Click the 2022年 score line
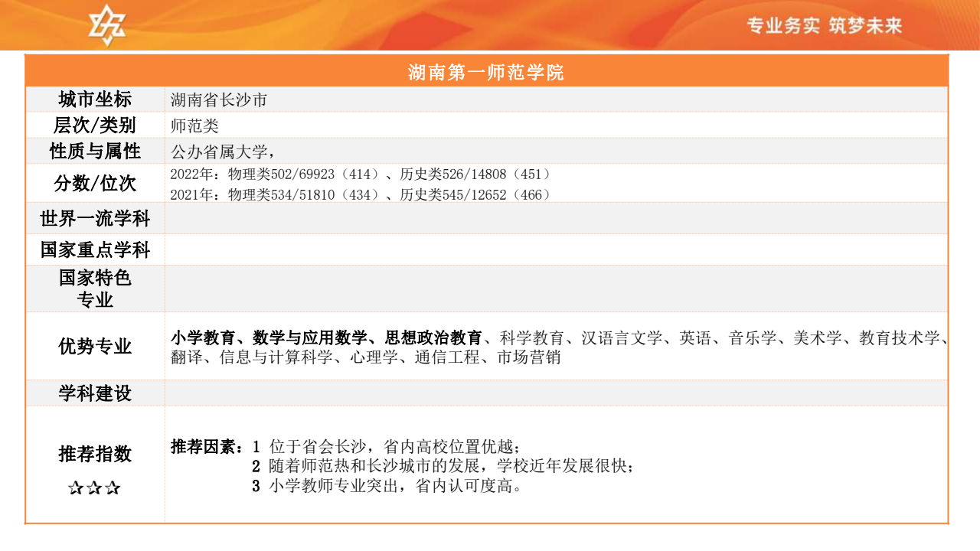 coord(360,174)
